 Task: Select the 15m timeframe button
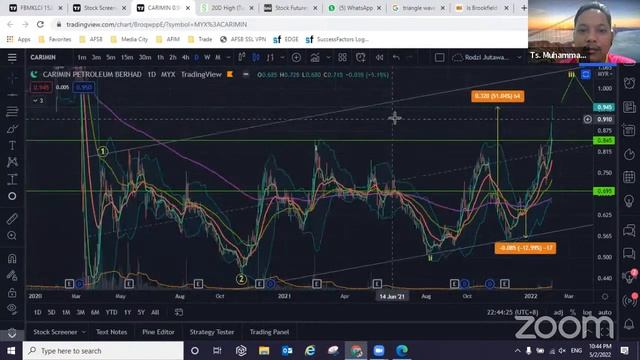pos(127,58)
